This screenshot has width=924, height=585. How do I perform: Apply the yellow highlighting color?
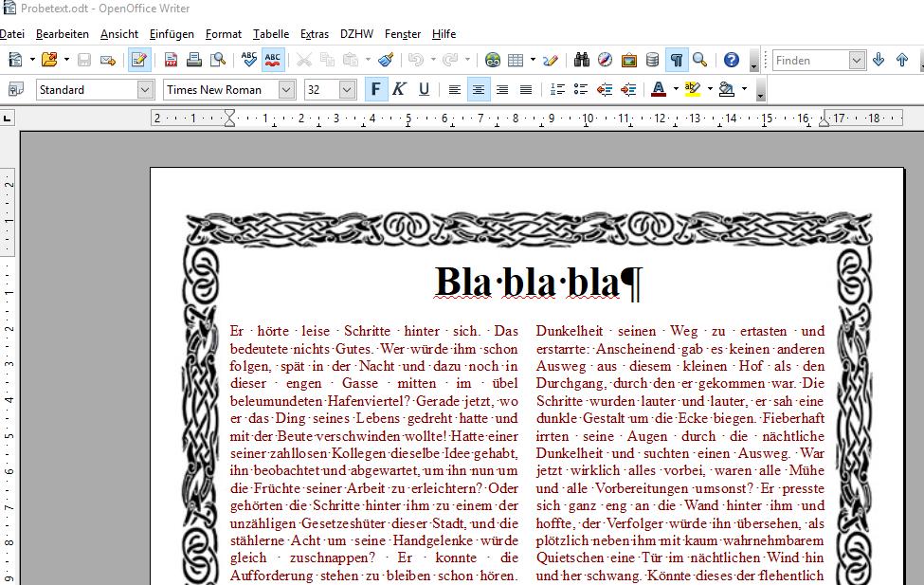[691, 89]
